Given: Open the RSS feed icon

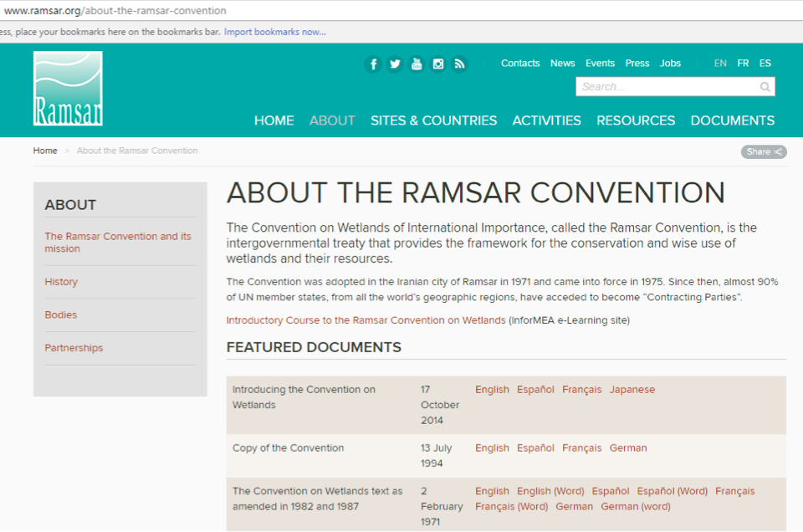Looking at the screenshot, I should tap(459, 64).
